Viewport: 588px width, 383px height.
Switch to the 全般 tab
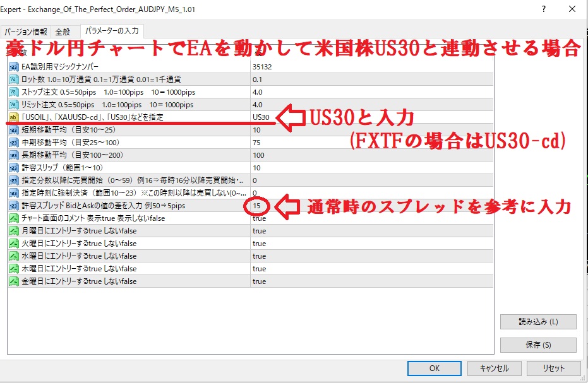click(63, 32)
